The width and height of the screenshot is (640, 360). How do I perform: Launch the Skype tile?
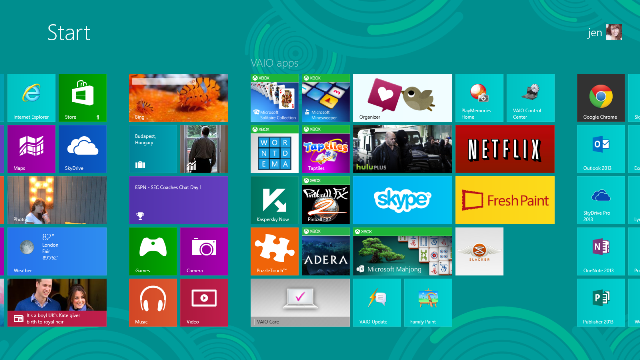[x=402, y=200]
